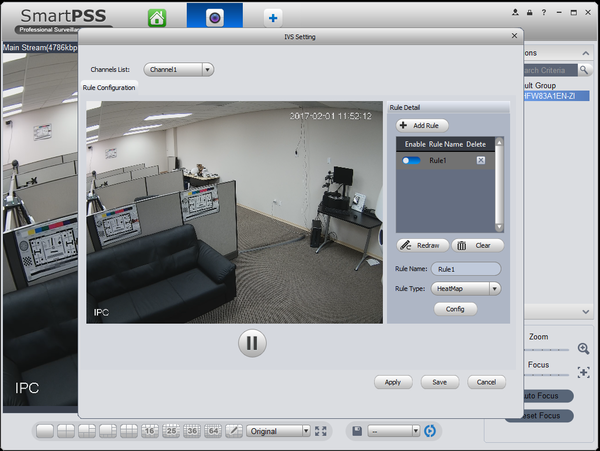This screenshot has height=451, width=600.
Task: Click the Redraw button
Action: tap(422, 246)
